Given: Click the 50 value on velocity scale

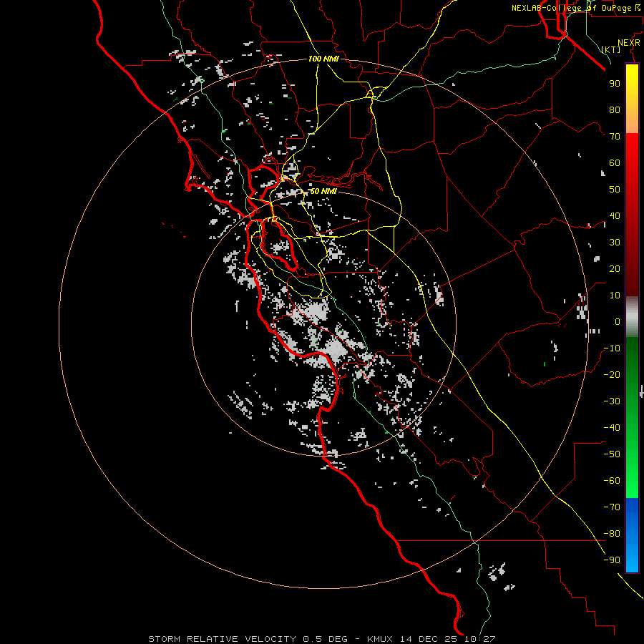Looking at the screenshot, I should 615,190.
